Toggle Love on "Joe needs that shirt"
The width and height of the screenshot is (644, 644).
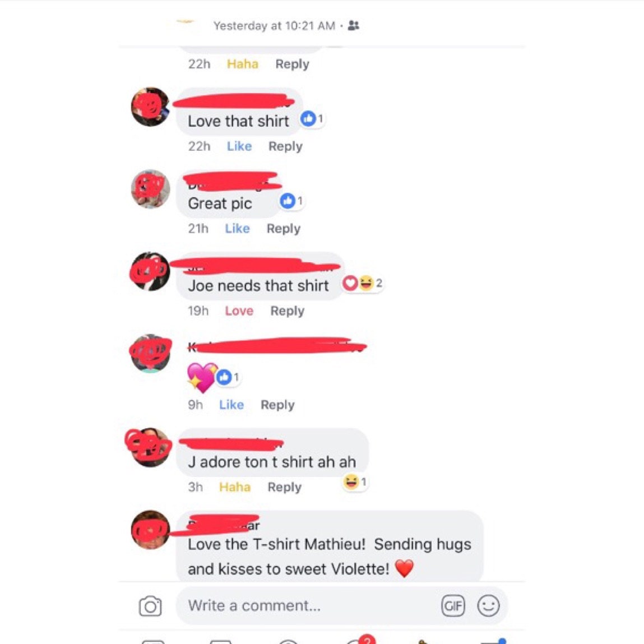click(x=239, y=311)
